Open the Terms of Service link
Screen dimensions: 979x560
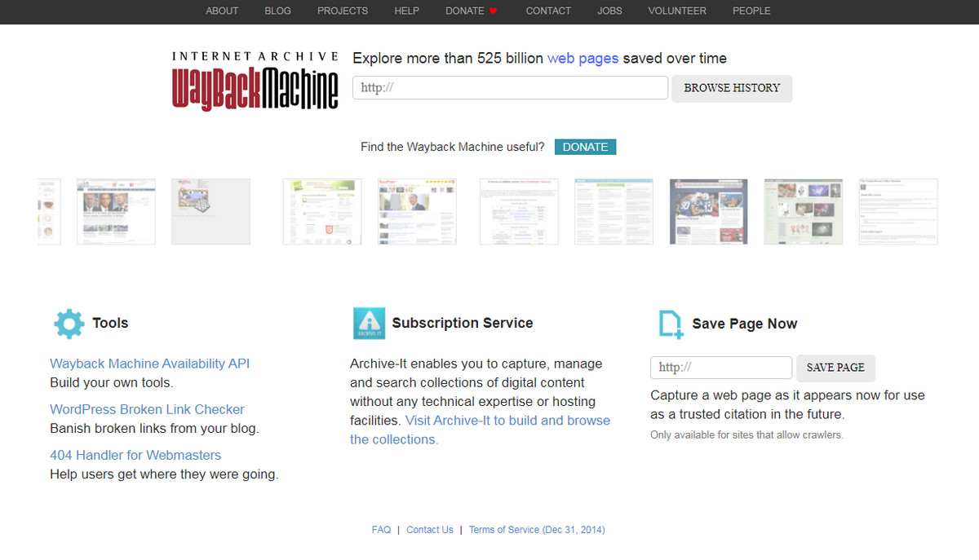pos(537,529)
